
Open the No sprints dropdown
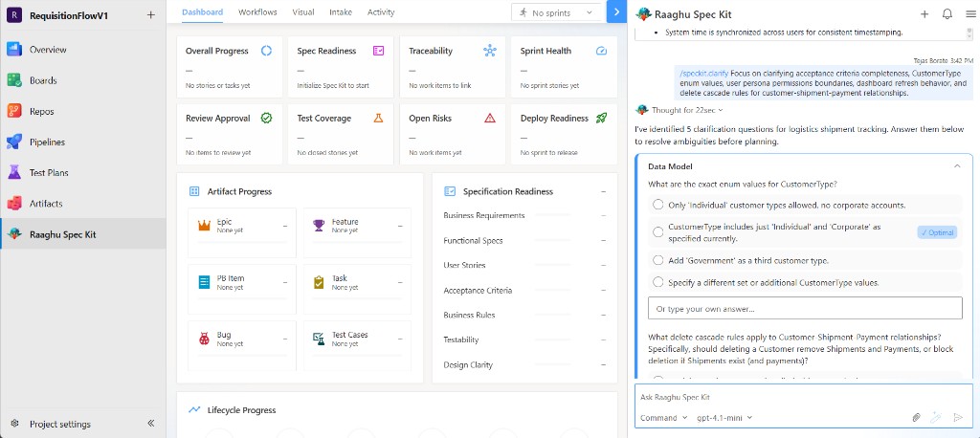tap(556, 12)
